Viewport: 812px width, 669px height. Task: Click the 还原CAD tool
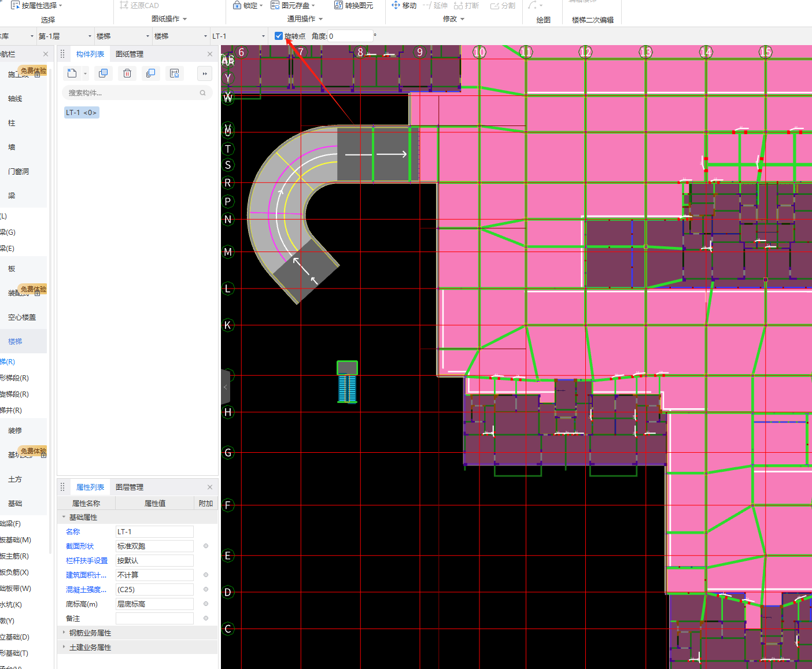139,5
